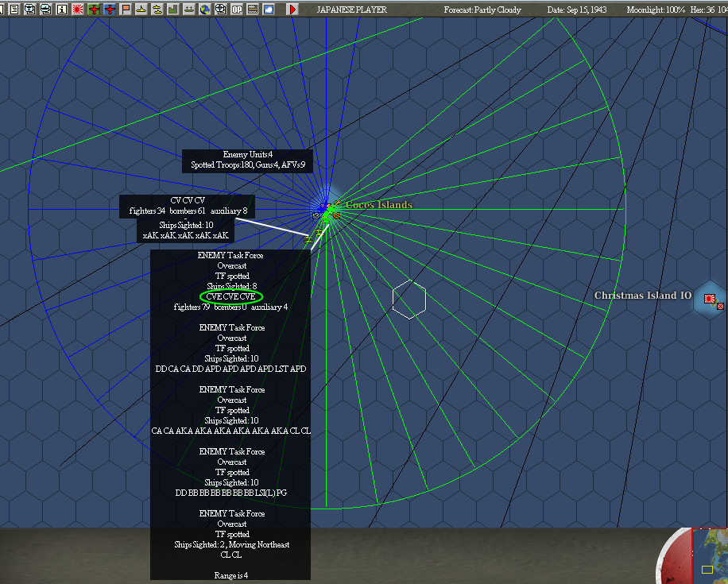This screenshot has height=584, width=728.
Task: Click 'fighters 79 bombers 0 auxiliary 4' line
Action: click(230, 307)
